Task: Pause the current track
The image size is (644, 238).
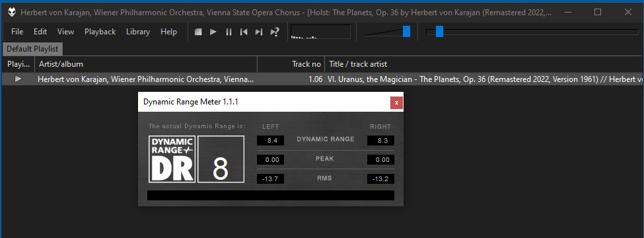Action: coord(229,32)
